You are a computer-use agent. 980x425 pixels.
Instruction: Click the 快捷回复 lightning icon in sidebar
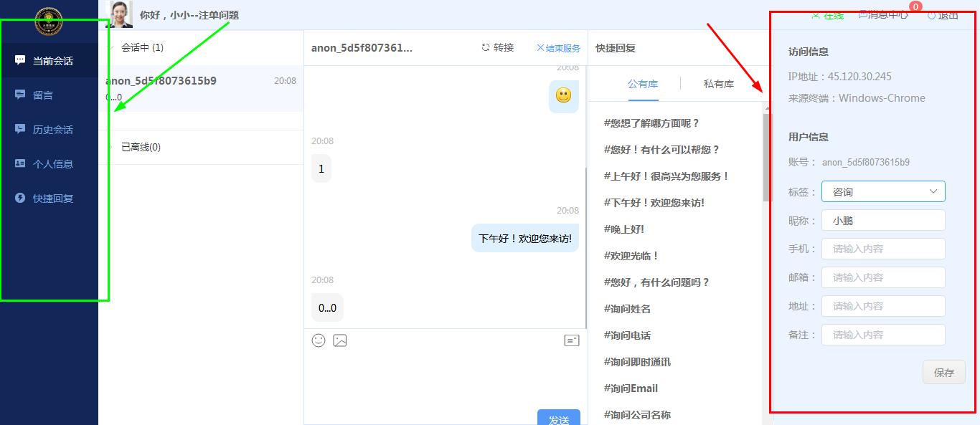[20, 198]
